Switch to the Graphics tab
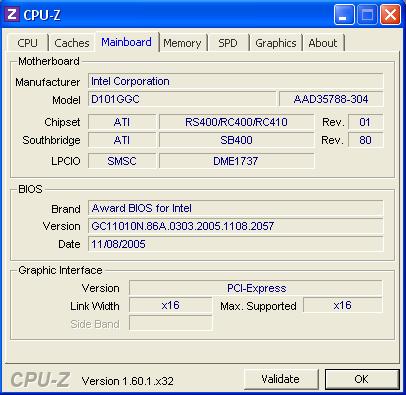This screenshot has height=395, width=406. tap(276, 43)
